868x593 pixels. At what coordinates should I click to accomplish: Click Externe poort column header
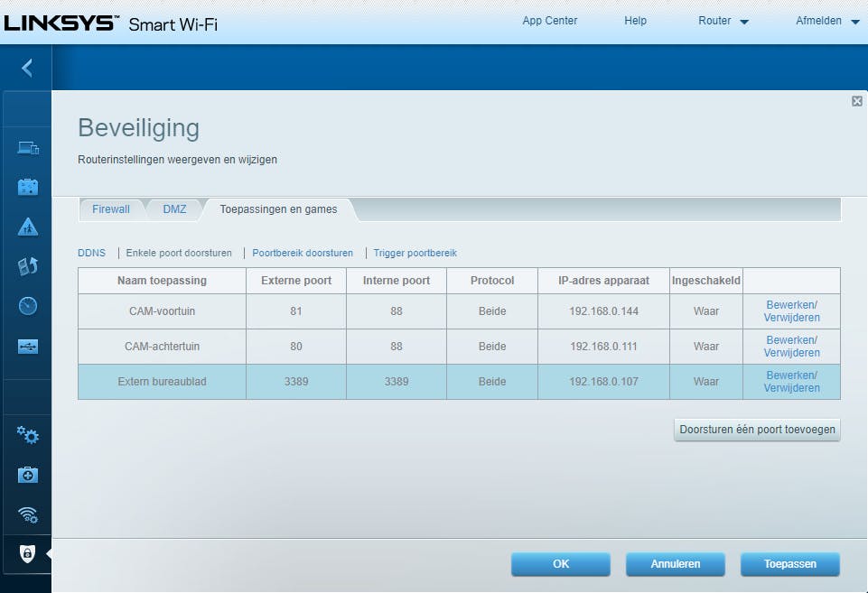click(296, 281)
